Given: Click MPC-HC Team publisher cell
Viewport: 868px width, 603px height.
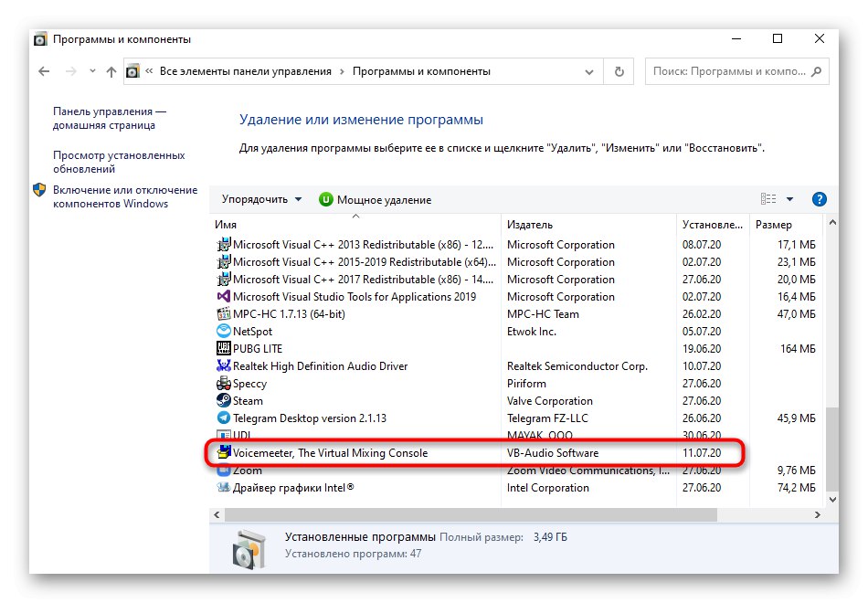Looking at the screenshot, I should coord(543,314).
